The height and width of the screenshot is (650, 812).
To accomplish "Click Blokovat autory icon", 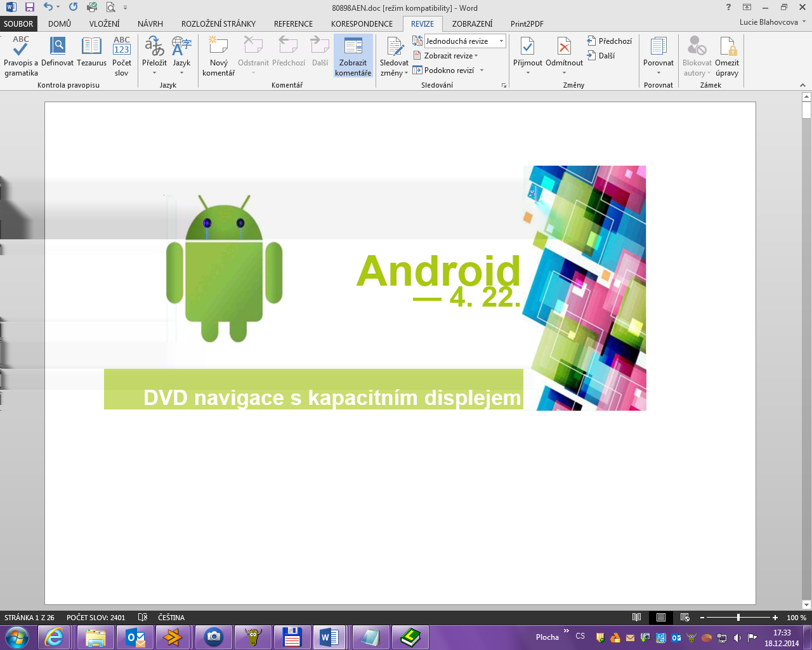I will pos(697,46).
